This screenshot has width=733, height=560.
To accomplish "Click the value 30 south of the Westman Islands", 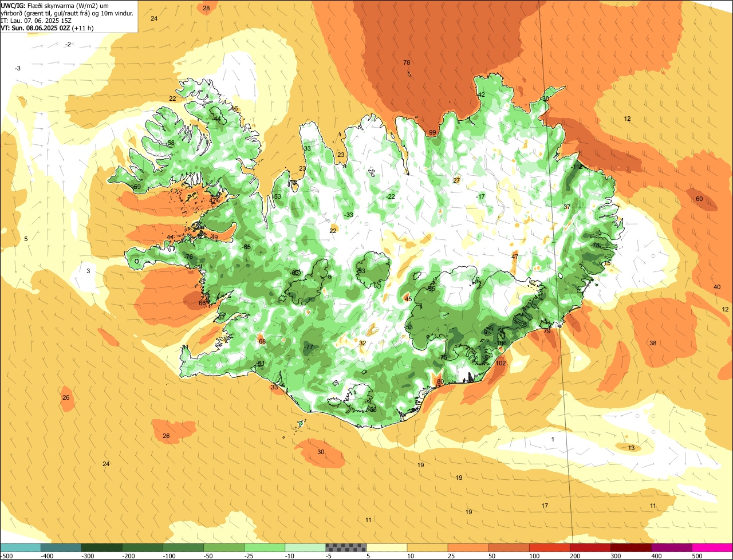I will click(321, 452).
